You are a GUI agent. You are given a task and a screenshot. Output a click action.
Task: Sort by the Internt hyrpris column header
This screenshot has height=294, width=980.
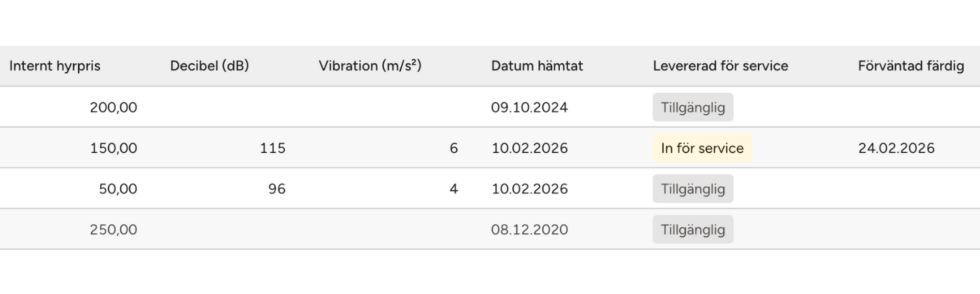point(55,66)
